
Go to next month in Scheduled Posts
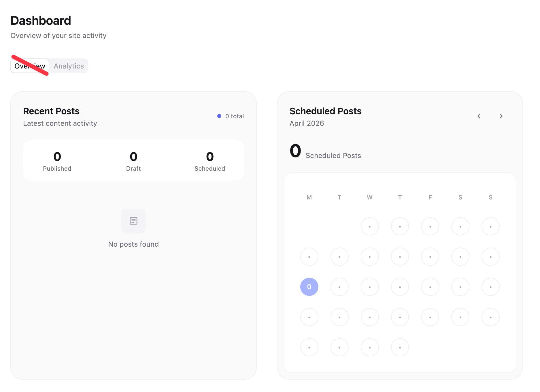tap(501, 116)
